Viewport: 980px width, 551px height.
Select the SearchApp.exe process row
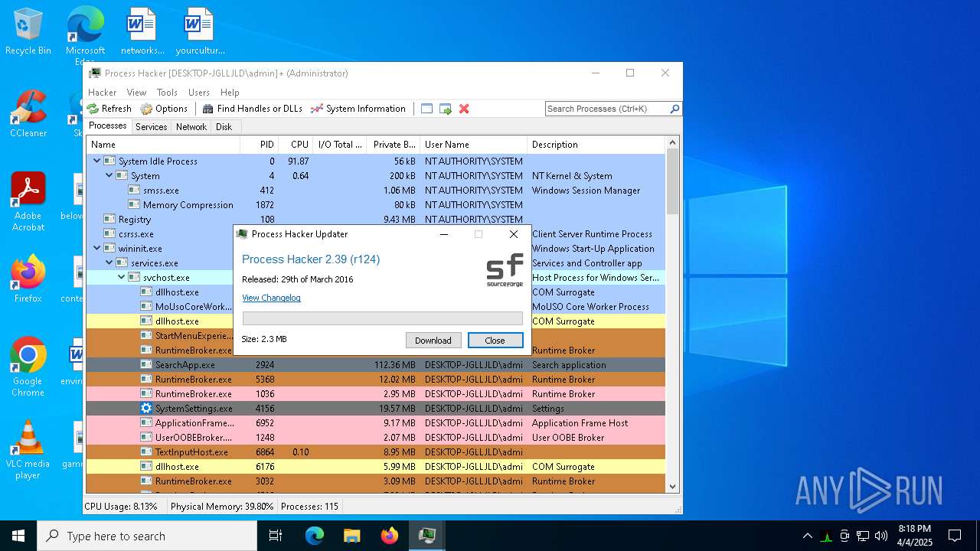pyautogui.click(x=375, y=364)
